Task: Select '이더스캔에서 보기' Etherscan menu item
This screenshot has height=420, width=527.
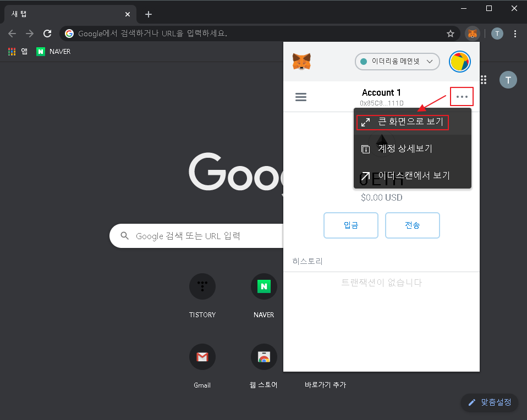Action: click(413, 175)
